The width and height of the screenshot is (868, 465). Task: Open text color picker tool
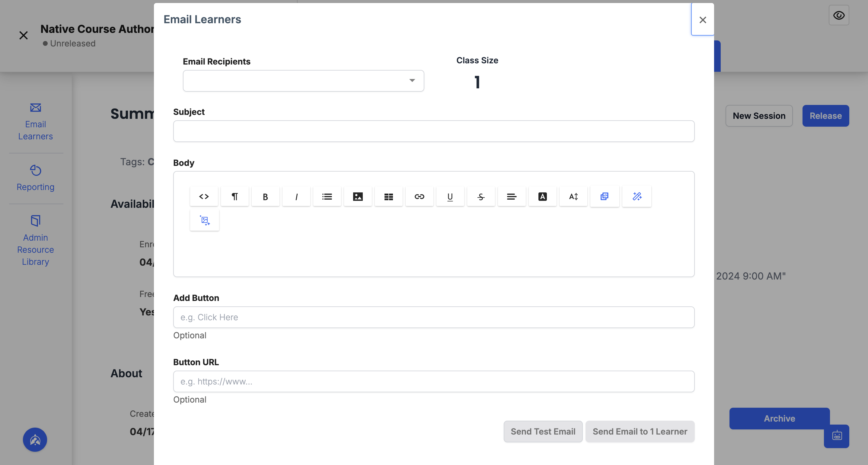point(543,196)
